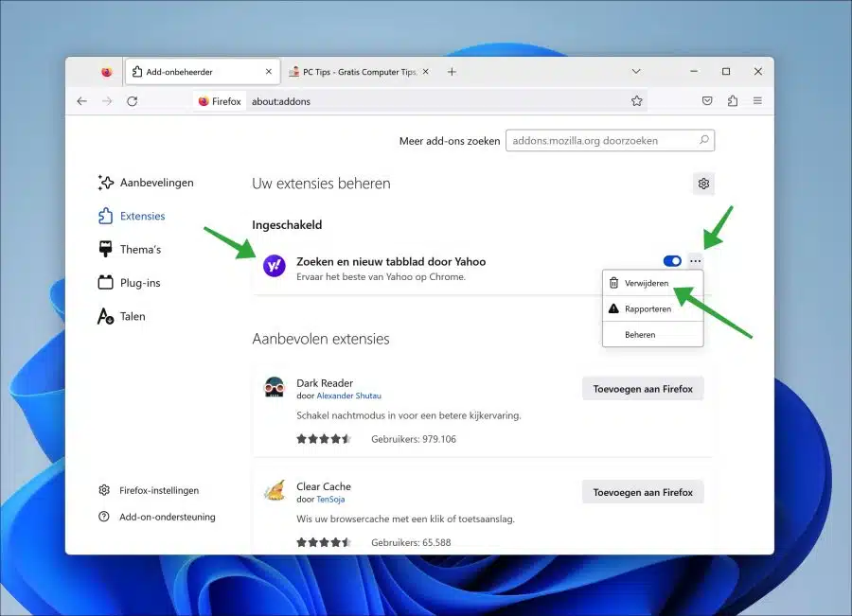Click the Firefox identity icon in address bar
This screenshot has height=616, width=852.
pos(220,101)
